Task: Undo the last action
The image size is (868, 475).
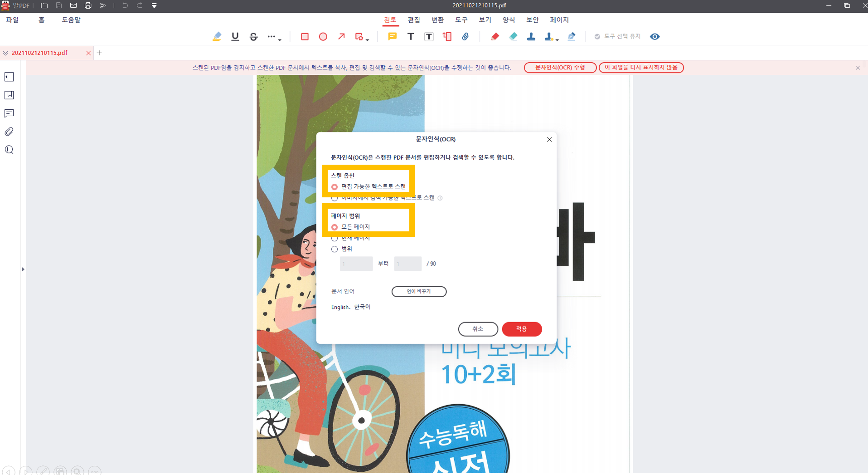Action: point(125,5)
